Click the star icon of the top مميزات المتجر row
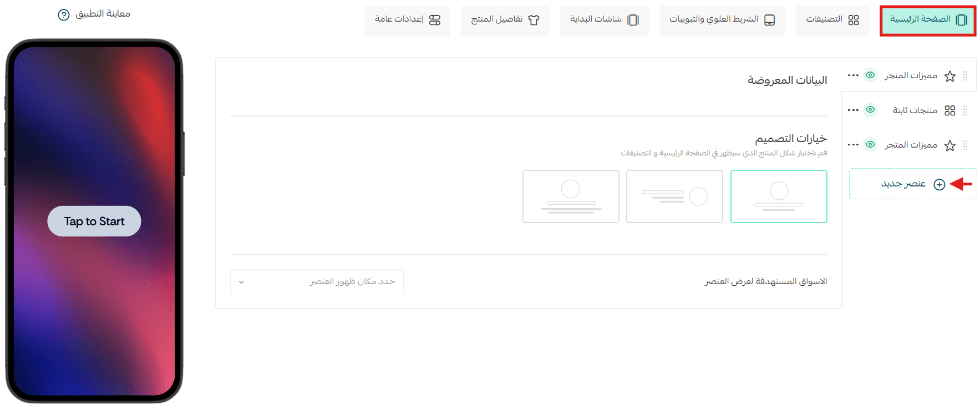980x409 pixels. coord(950,76)
